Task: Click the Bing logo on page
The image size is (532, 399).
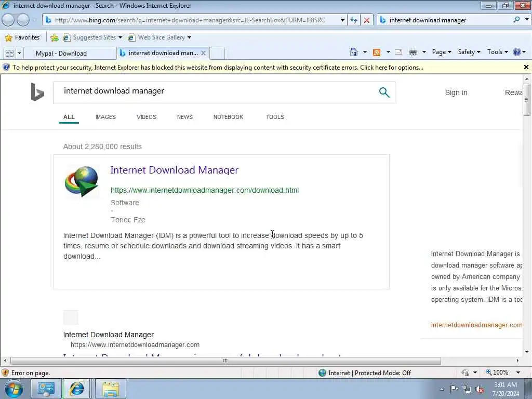Action: [37, 92]
